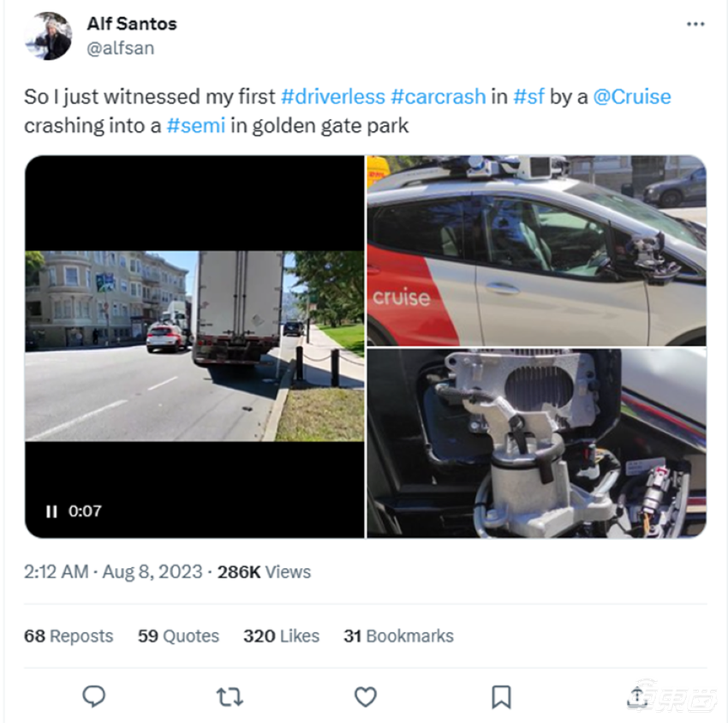The width and height of the screenshot is (728, 723).
Task: Open the #semi hashtag
Action: 196,126
